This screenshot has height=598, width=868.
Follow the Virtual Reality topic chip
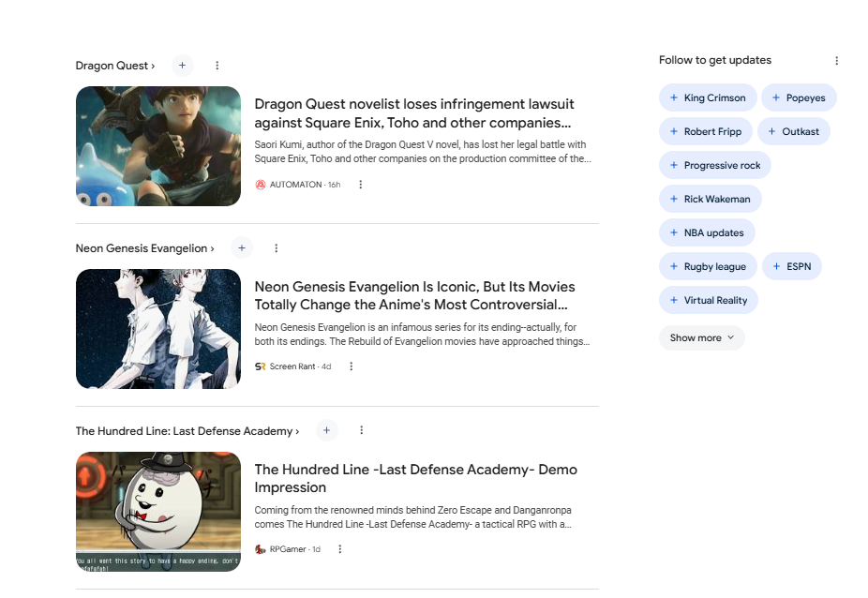708,301
